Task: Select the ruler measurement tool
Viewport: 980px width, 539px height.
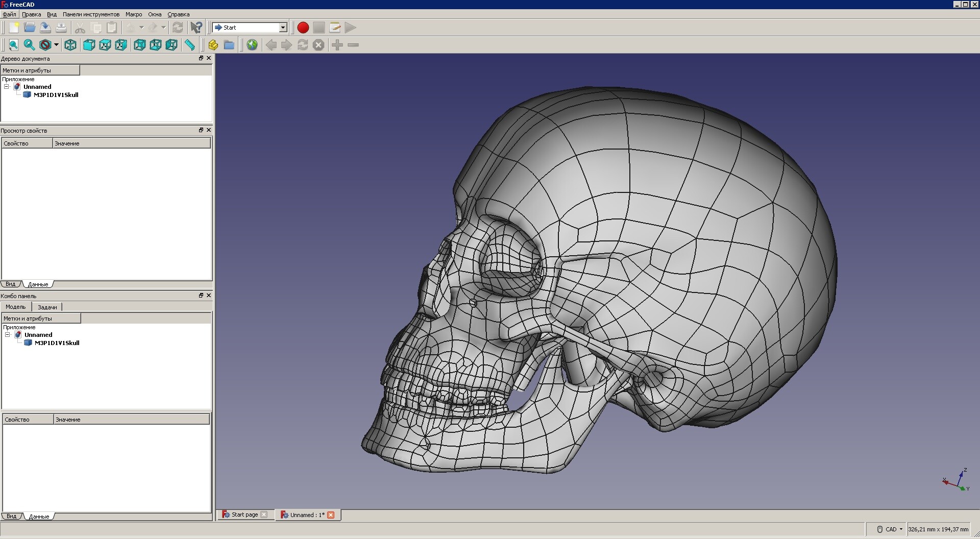Action: click(190, 45)
